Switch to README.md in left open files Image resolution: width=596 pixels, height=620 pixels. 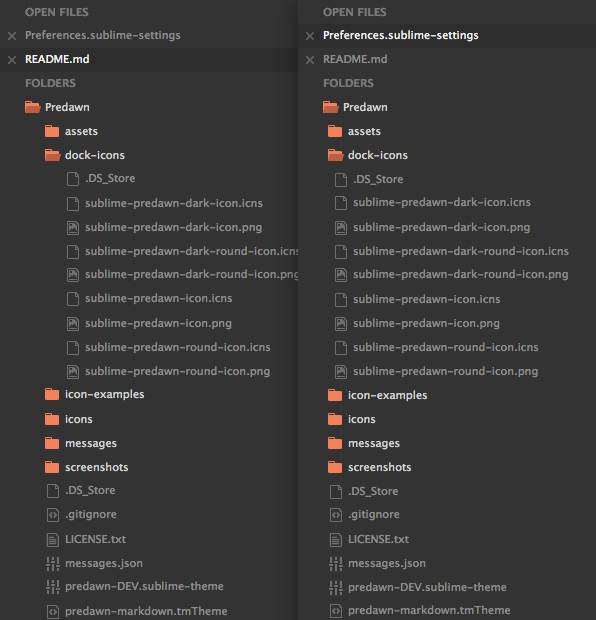(x=57, y=60)
